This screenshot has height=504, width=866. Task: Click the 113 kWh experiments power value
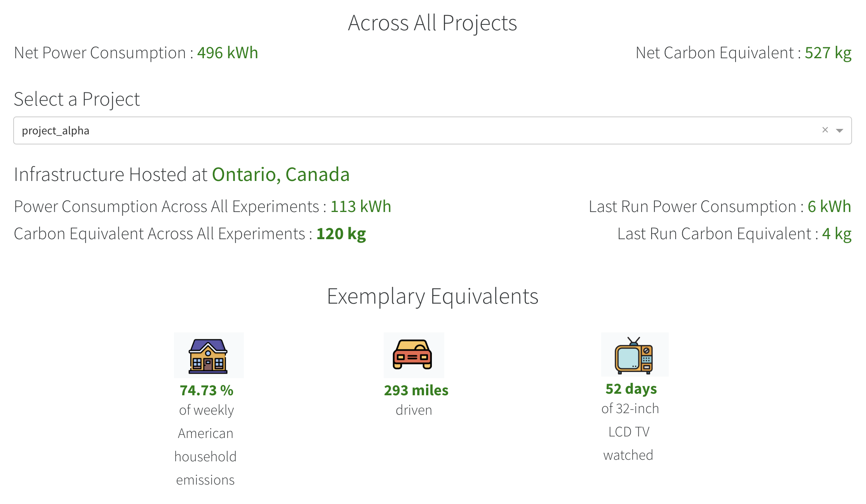click(360, 207)
